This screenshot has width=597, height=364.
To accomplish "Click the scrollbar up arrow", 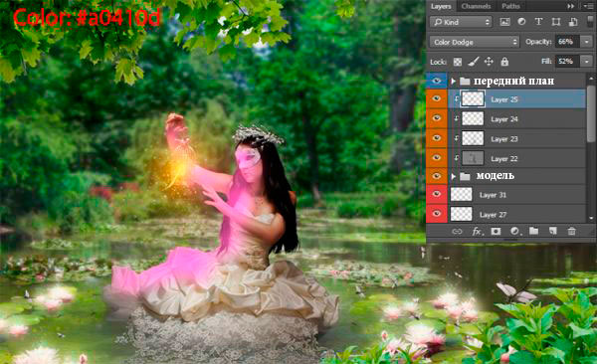I will pyautogui.click(x=591, y=79).
